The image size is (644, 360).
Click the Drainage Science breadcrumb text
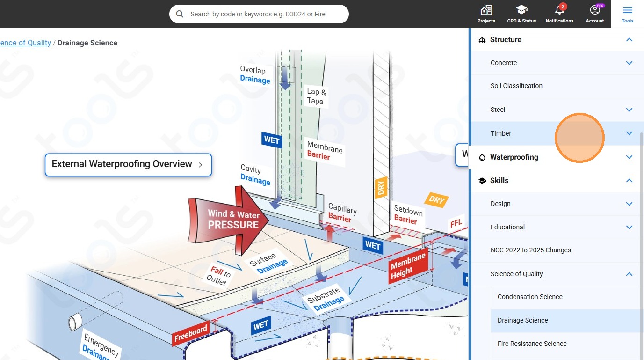(87, 43)
